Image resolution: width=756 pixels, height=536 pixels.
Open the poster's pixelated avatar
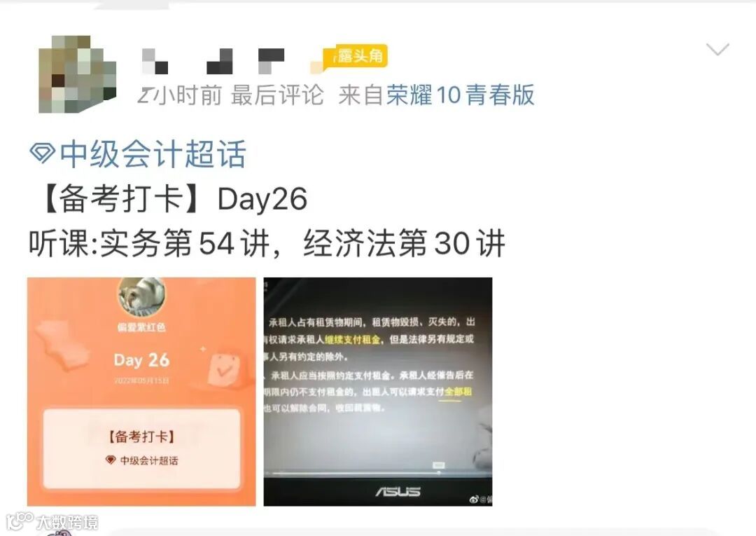click(77, 74)
